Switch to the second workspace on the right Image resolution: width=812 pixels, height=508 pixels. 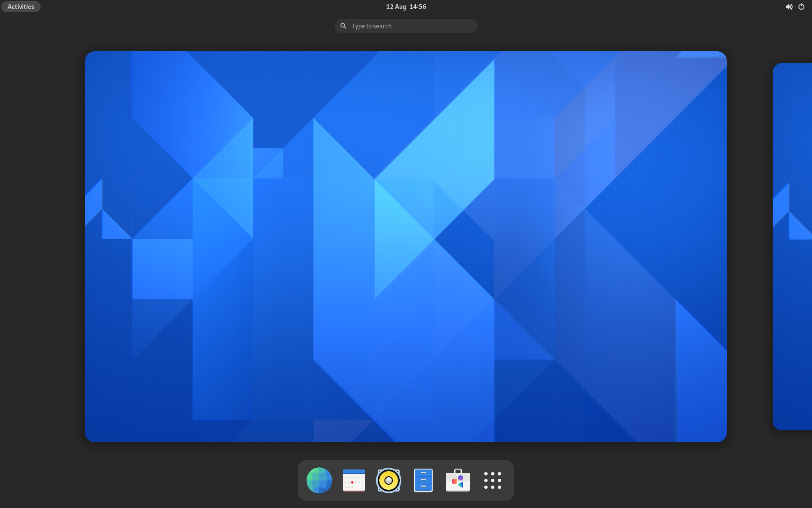pyautogui.click(x=793, y=246)
